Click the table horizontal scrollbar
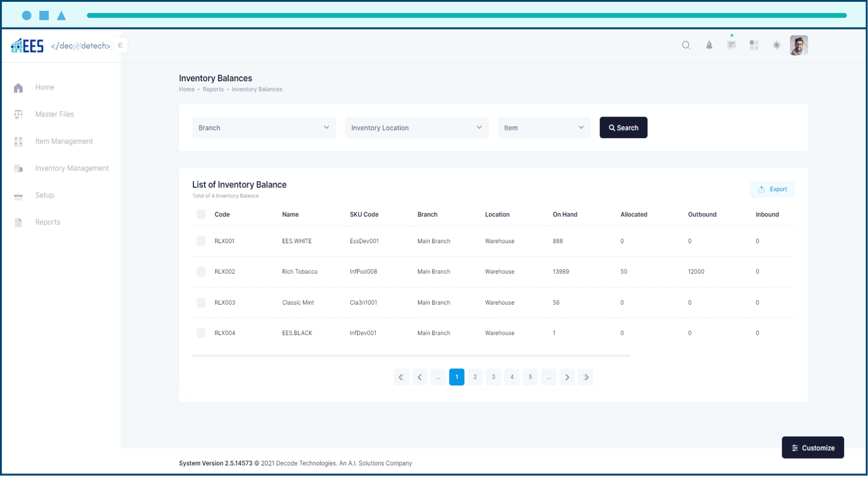The height and width of the screenshot is (488, 868). (411, 356)
